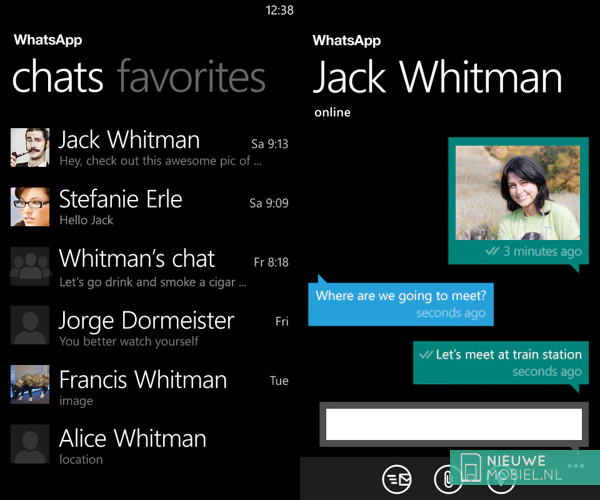This screenshot has height=500, width=600.
Task: Tap the send message icon
Action: pos(397,479)
